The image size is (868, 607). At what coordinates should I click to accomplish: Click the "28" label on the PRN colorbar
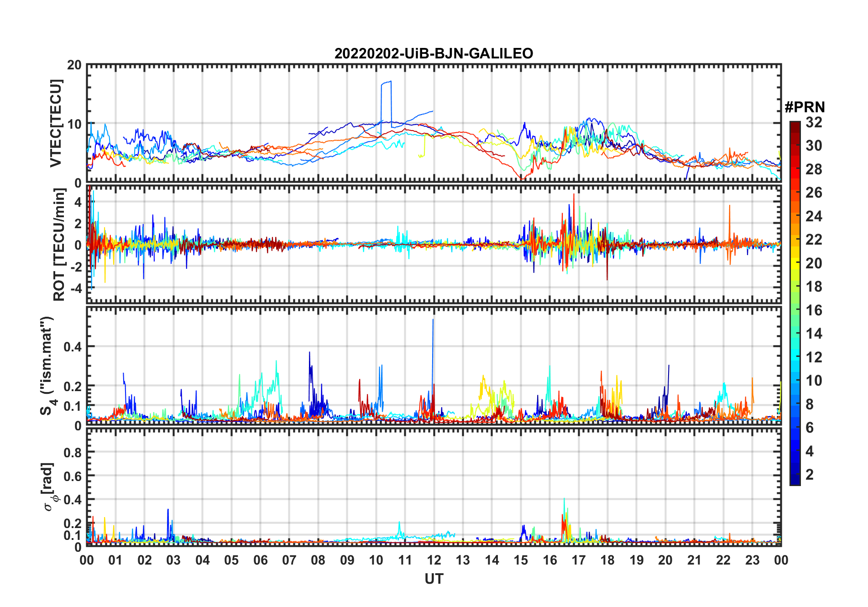point(814,169)
